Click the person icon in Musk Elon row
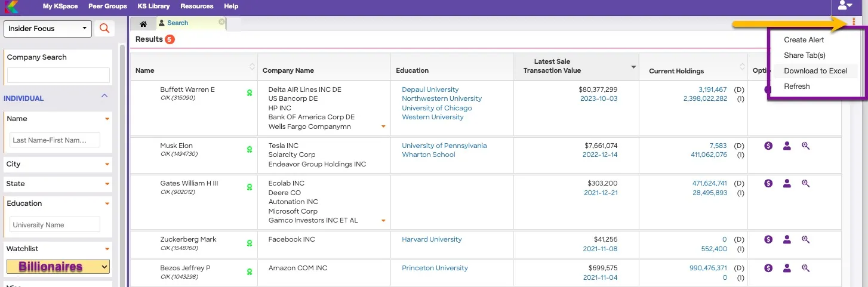Viewport: 868px width, 287px height. click(787, 146)
